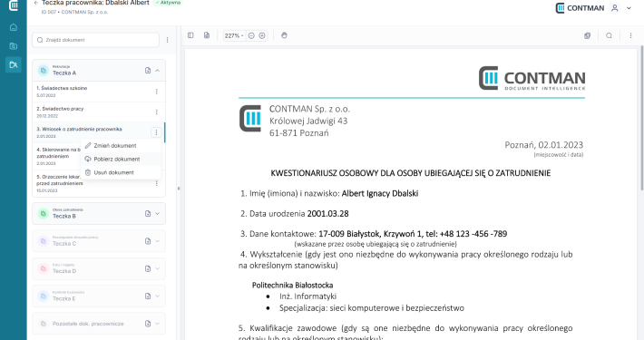Click the document viewer vertical scrollbar
Screen dimensions: 644x340
[x=641, y=118]
